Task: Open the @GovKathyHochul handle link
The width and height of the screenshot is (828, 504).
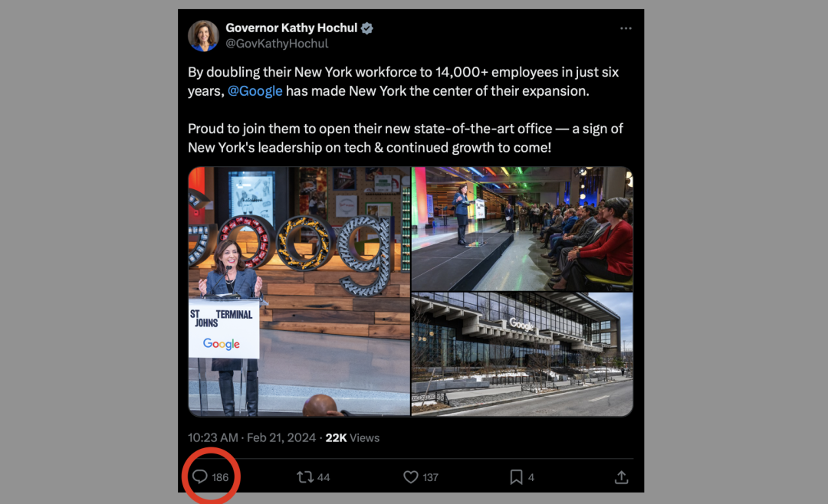Action: coord(277,44)
